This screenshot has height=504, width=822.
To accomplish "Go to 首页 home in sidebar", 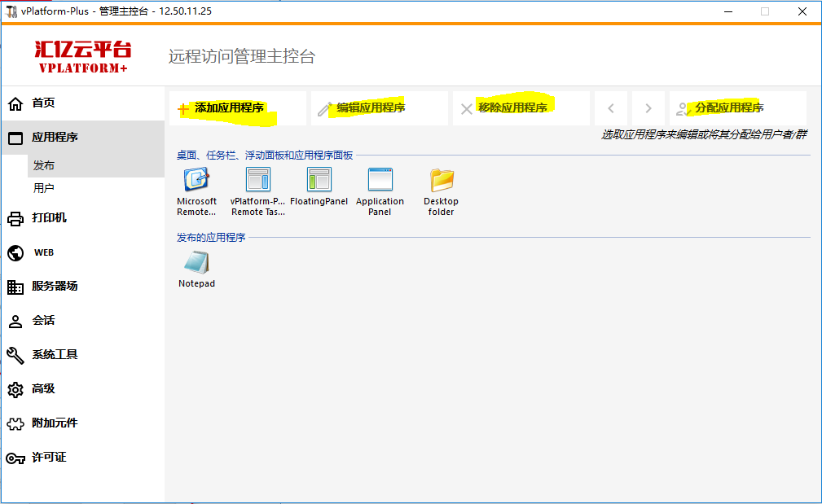I will pos(43,103).
